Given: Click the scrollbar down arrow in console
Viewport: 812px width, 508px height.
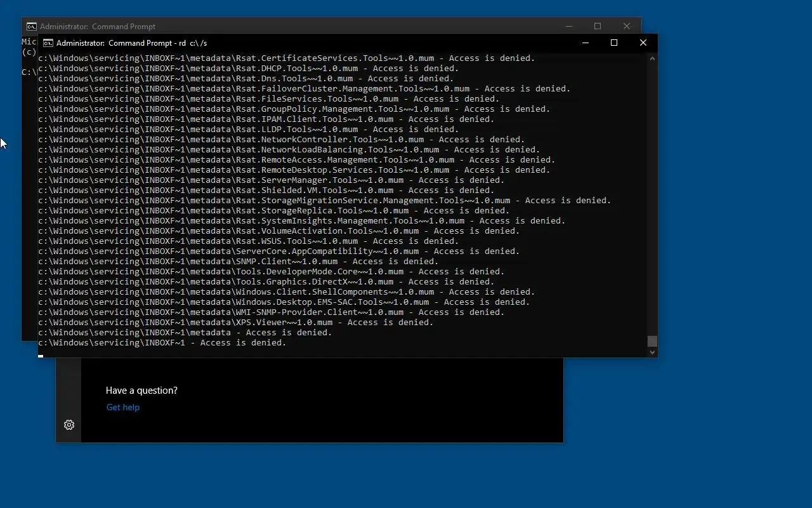Looking at the screenshot, I should point(652,352).
